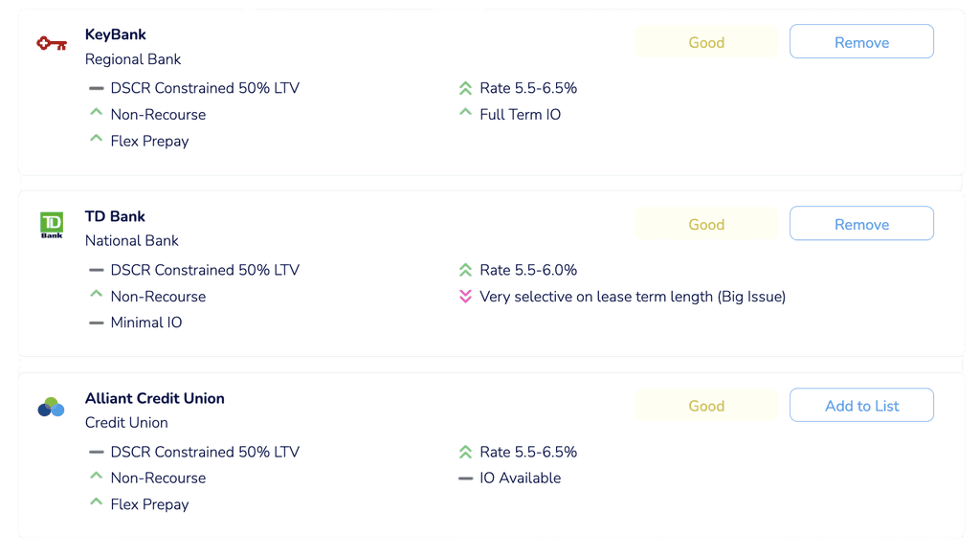Open the KeyBank lender name
The height and width of the screenshot is (556, 980).
click(x=116, y=34)
